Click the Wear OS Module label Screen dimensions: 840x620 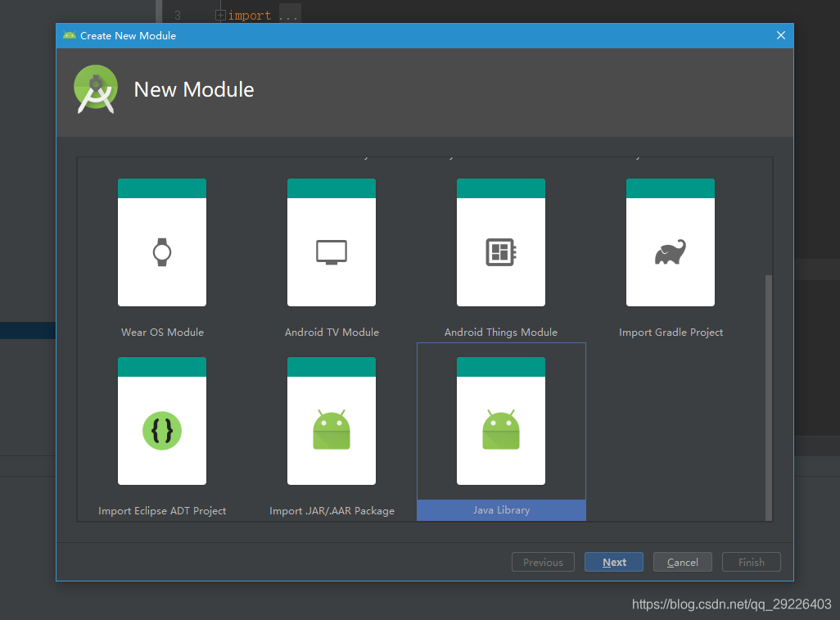[162, 333]
